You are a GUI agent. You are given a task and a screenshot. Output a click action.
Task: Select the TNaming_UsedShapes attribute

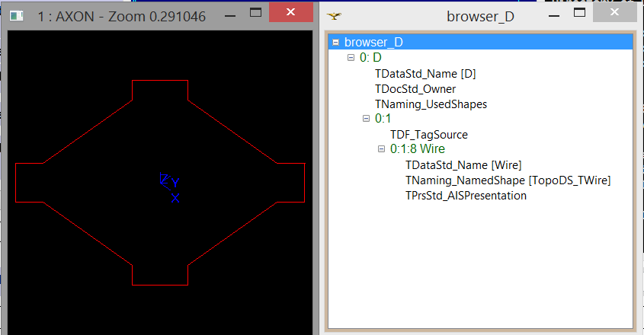point(431,104)
